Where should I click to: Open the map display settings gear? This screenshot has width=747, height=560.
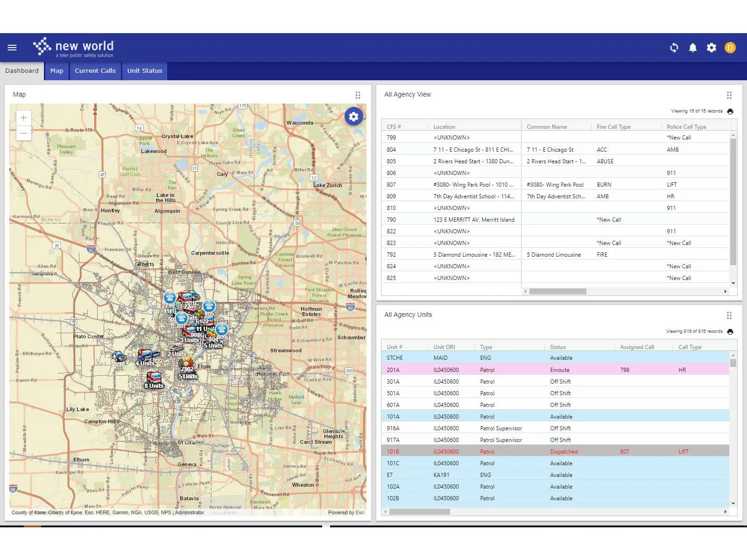coord(353,116)
